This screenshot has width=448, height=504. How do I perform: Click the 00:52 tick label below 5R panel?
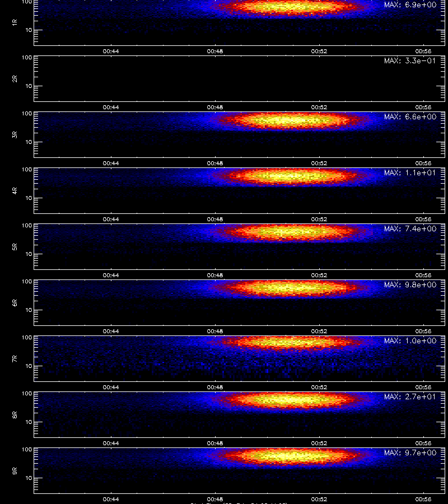coord(319,275)
